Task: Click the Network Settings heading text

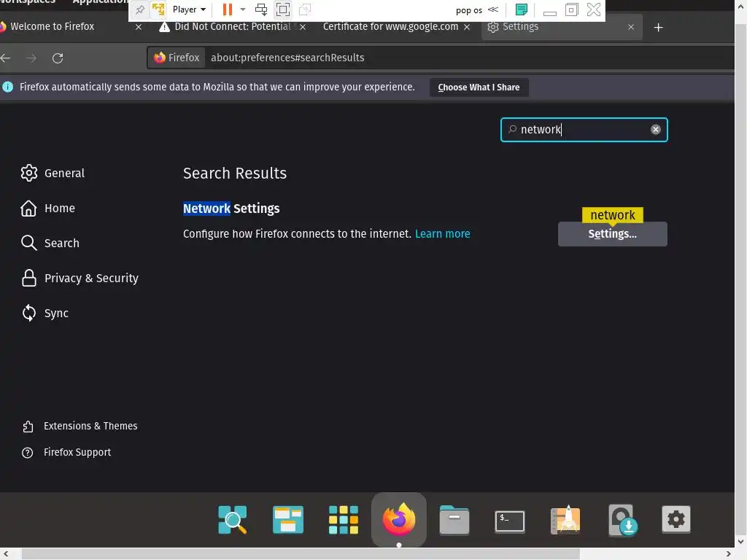Action: (231, 209)
